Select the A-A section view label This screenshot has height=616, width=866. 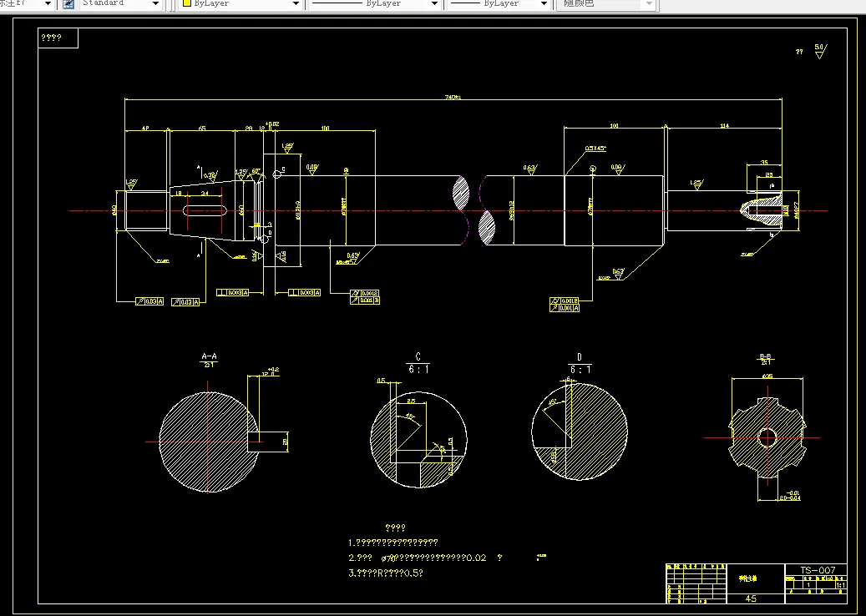(210, 356)
